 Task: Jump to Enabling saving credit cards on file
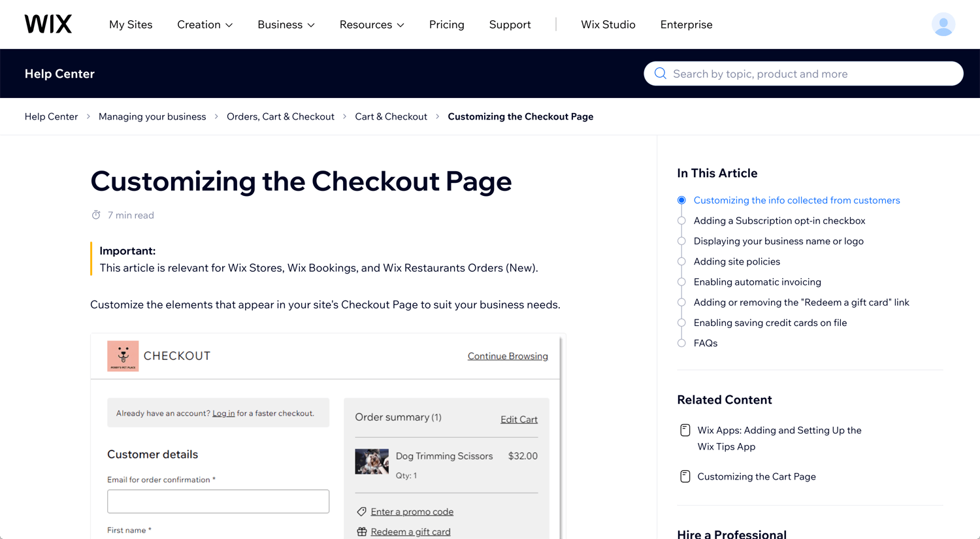[770, 323]
